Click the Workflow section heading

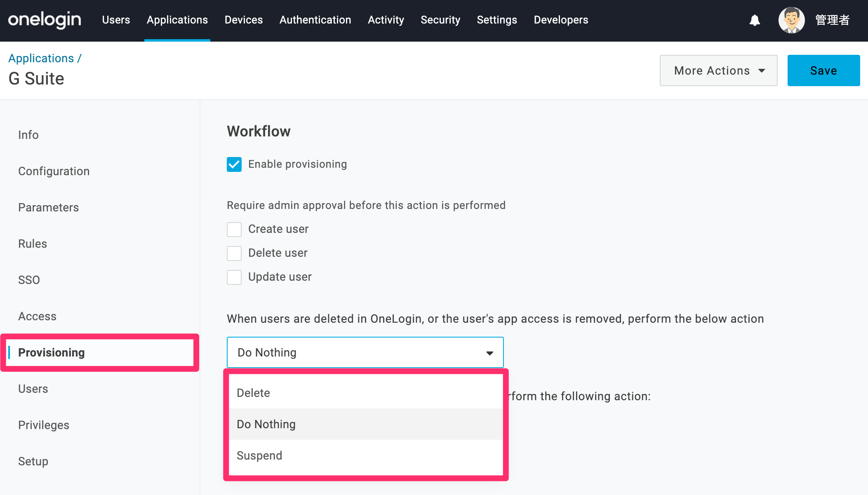coord(259,131)
